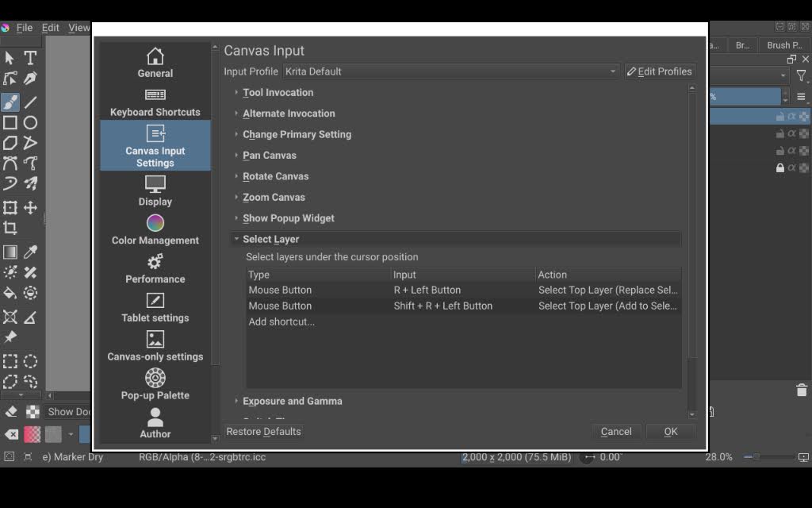Toggle eraser mode in the bottom toolbar

click(11, 412)
